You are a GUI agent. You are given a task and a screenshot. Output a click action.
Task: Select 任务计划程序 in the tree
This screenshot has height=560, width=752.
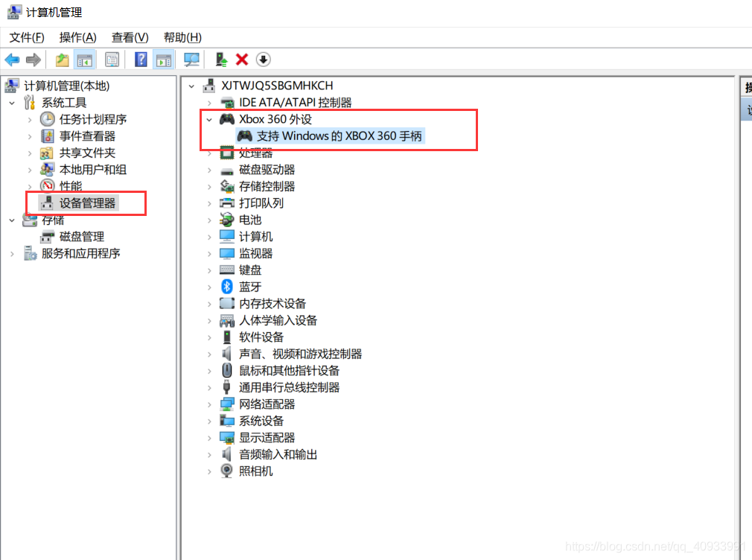click(93, 119)
